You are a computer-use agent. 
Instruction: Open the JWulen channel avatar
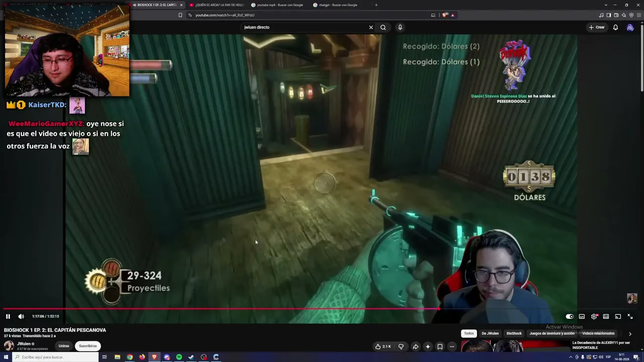(9, 346)
